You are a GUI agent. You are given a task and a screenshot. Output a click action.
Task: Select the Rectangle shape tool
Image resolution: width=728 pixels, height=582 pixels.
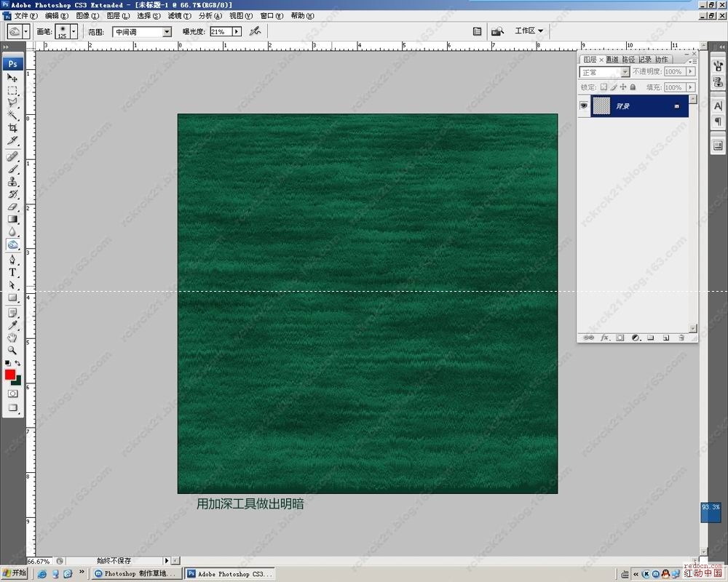(x=12, y=298)
